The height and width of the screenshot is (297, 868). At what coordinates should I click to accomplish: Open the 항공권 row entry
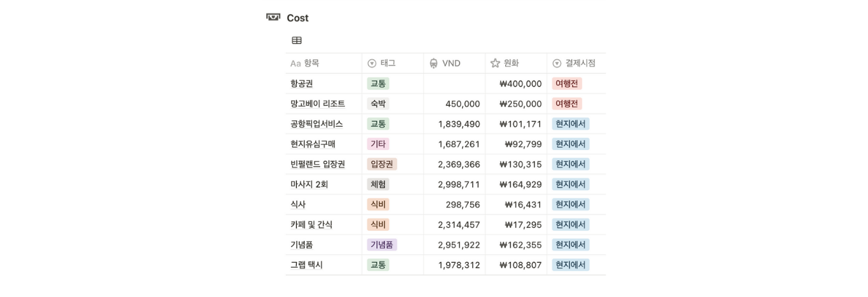click(302, 83)
